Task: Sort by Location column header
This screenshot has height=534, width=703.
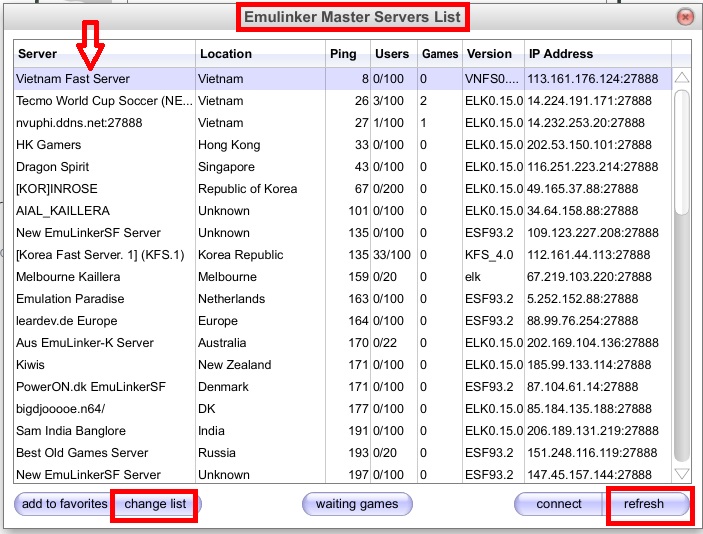Action: tap(260, 54)
